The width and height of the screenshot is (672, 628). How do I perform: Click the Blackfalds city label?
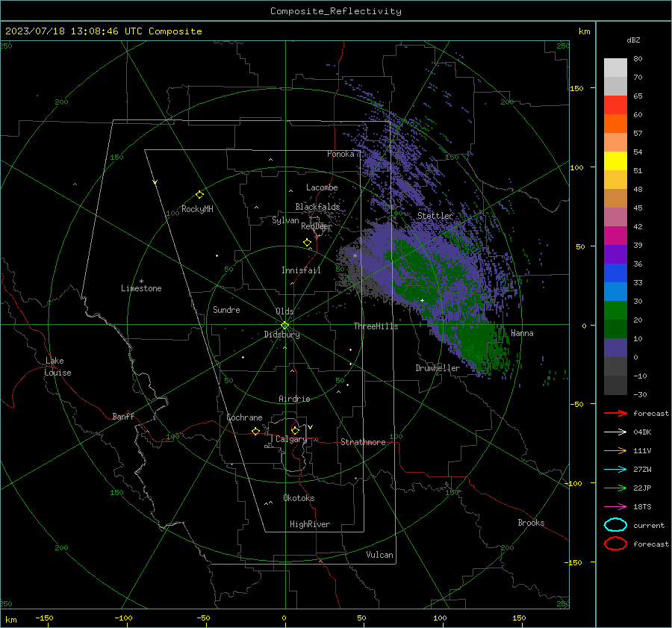pos(317,207)
